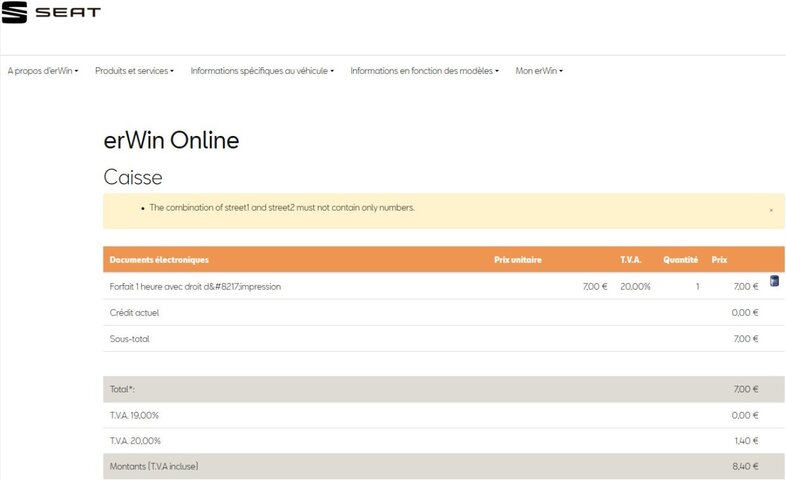The width and height of the screenshot is (786, 480).
Task: Select the T.V.A. 19,00% label
Action: pyautogui.click(x=134, y=415)
